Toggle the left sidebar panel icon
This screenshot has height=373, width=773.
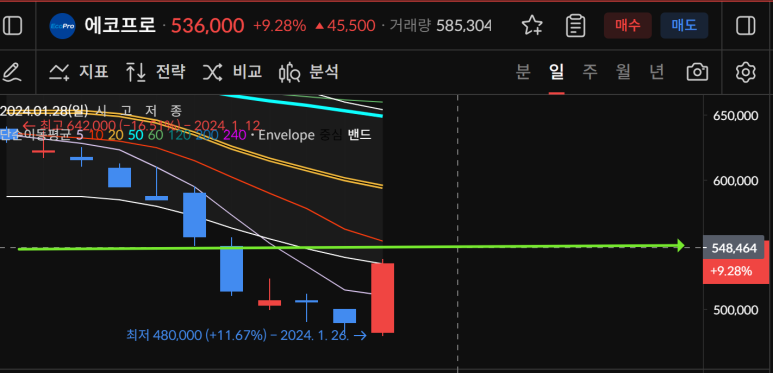(12, 26)
